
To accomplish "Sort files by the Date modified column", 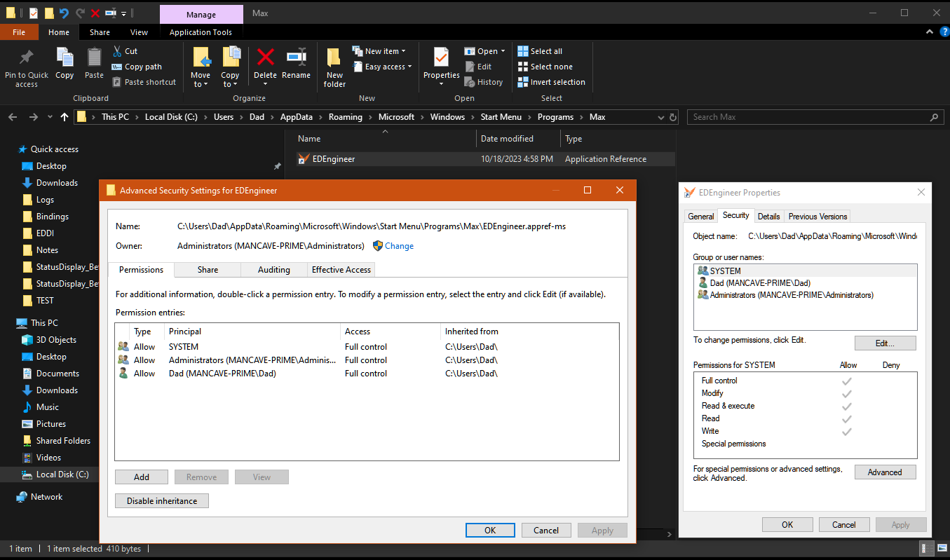I will point(518,139).
